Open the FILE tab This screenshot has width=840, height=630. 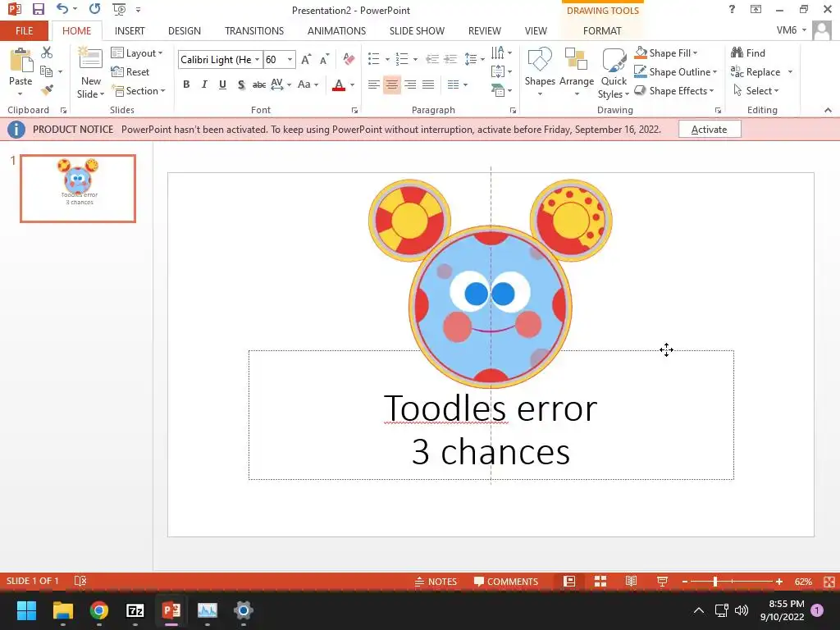(24, 31)
